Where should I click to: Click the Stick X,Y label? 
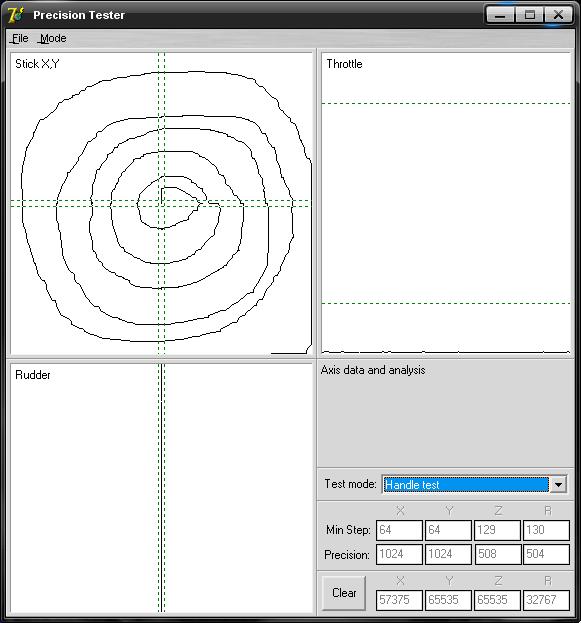pyautogui.click(x=37, y=64)
